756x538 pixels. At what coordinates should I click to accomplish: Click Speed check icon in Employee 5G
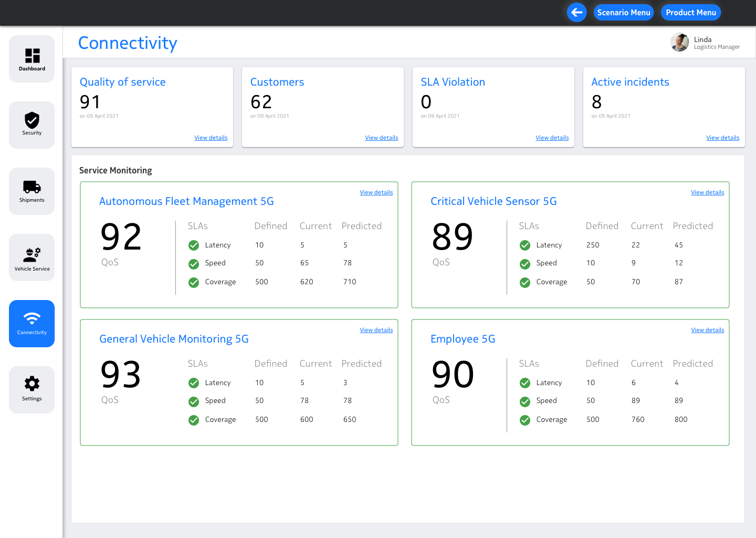[525, 401]
